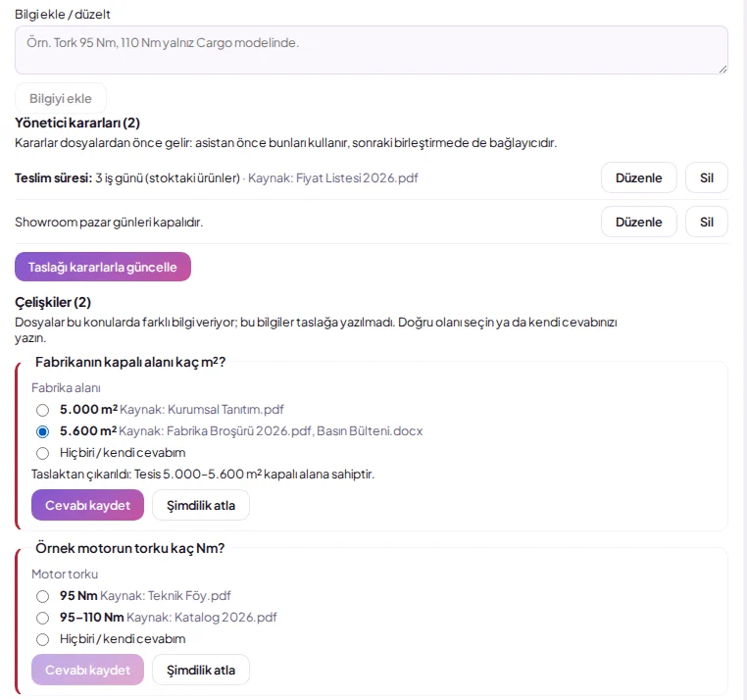Click Cevabı kaydet under the Motor torku question
747x700 pixels.
point(87,670)
